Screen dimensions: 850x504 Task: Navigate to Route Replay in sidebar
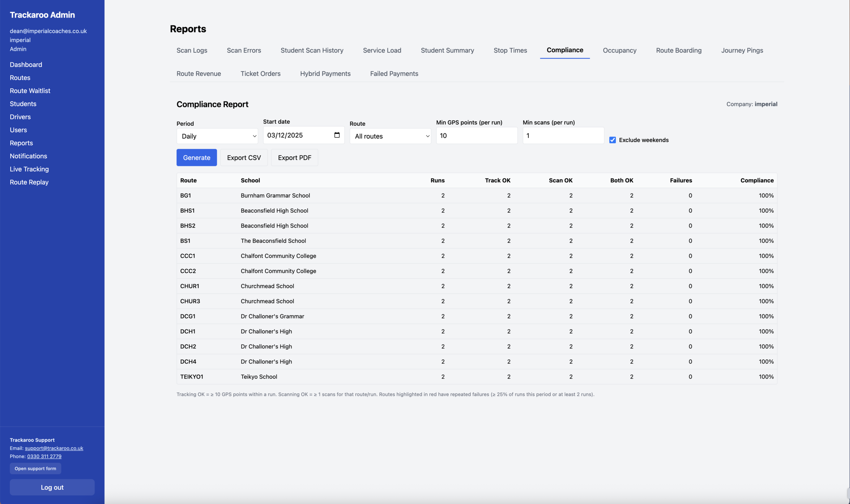[x=29, y=182]
